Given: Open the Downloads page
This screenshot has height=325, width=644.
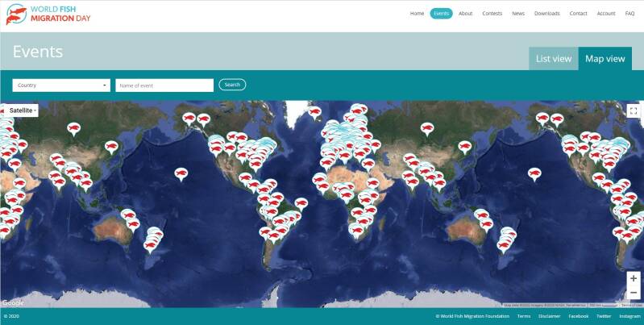Looking at the screenshot, I should coord(546,14).
